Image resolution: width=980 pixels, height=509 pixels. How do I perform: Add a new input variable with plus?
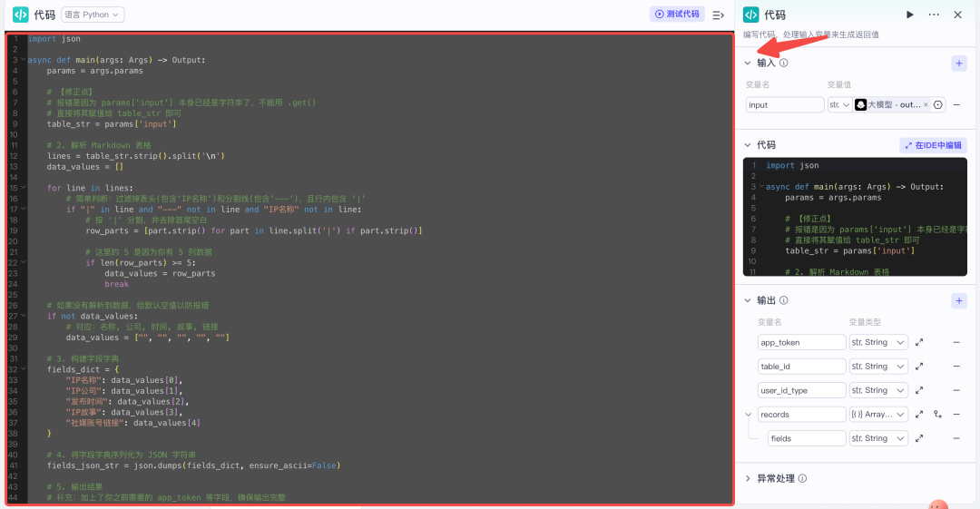pyautogui.click(x=959, y=64)
